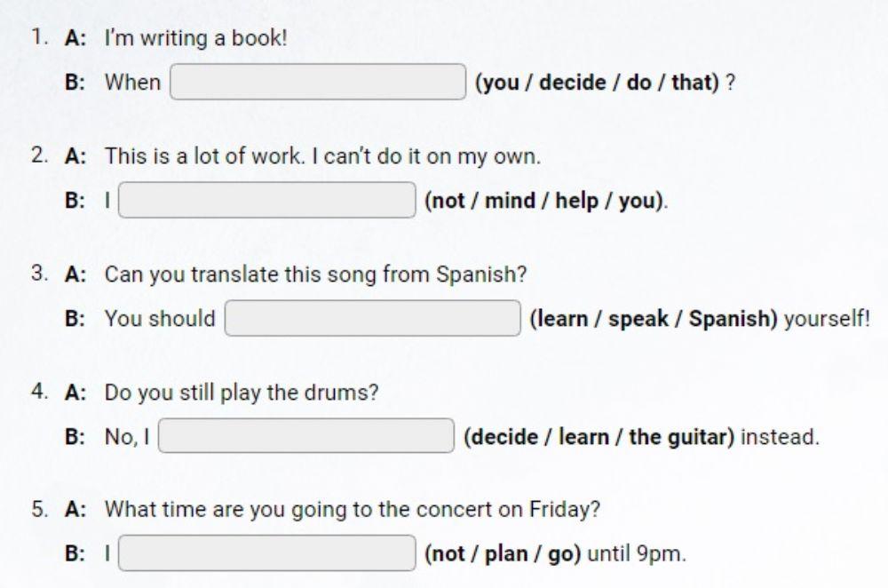
Task: Click the word "When" in question 1
Action: (x=133, y=83)
